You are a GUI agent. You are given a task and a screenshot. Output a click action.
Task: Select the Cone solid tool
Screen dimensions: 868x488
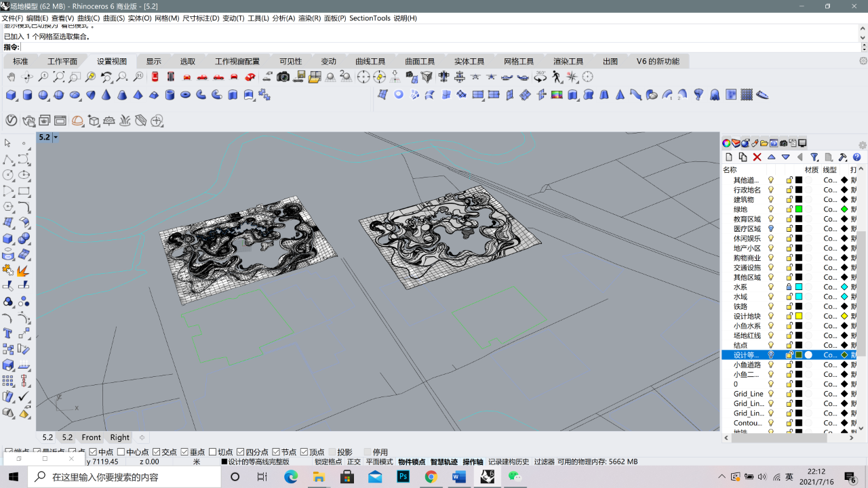[x=106, y=95]
